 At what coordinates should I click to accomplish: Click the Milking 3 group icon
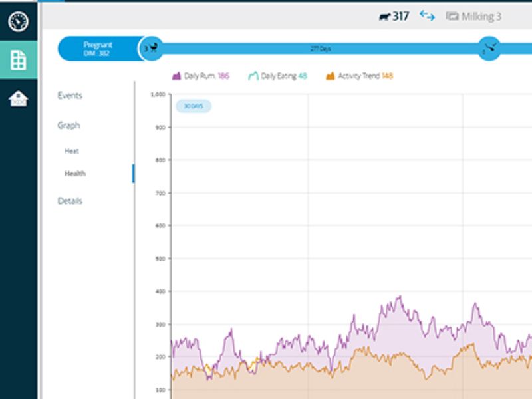click(x=452, y=17)
